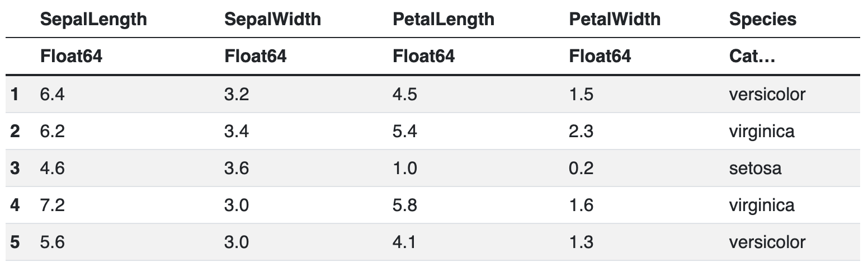Click the 4.1 petal length cell

tap(405, 242)
